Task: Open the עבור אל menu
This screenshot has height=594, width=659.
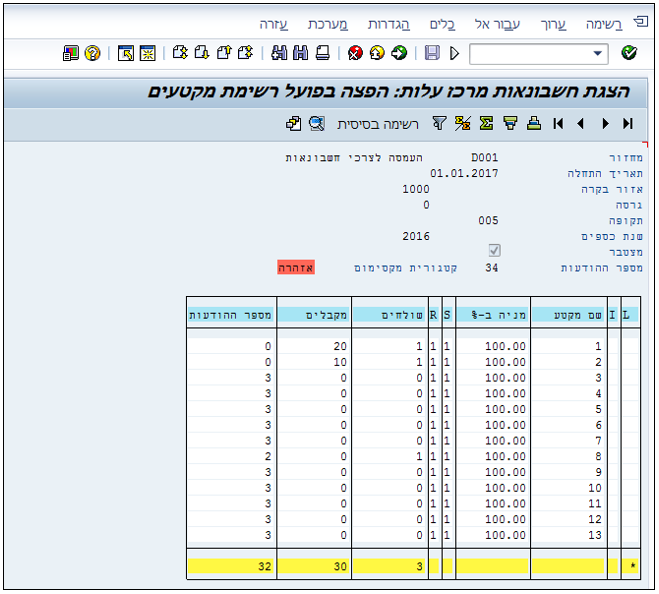Action: (x=497, y=24)
